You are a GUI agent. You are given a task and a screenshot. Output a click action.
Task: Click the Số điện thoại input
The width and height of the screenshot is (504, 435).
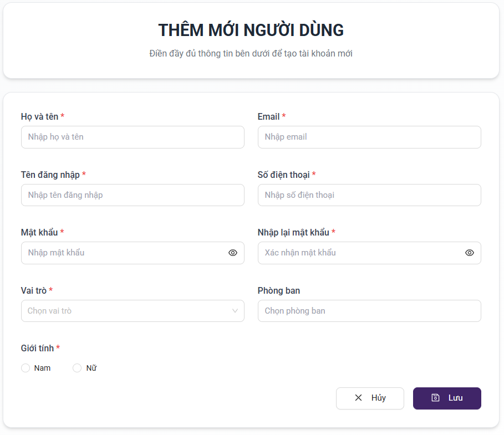pos(369,195)
